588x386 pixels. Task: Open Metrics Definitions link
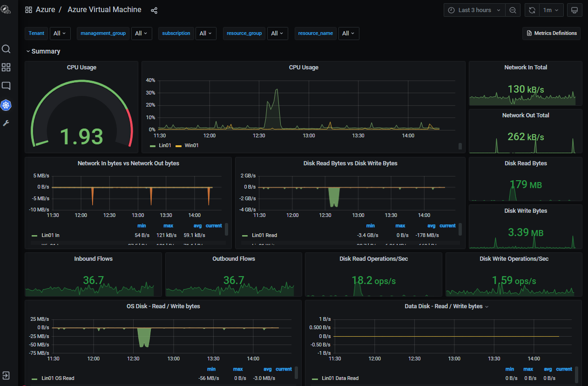pos(552,33)
